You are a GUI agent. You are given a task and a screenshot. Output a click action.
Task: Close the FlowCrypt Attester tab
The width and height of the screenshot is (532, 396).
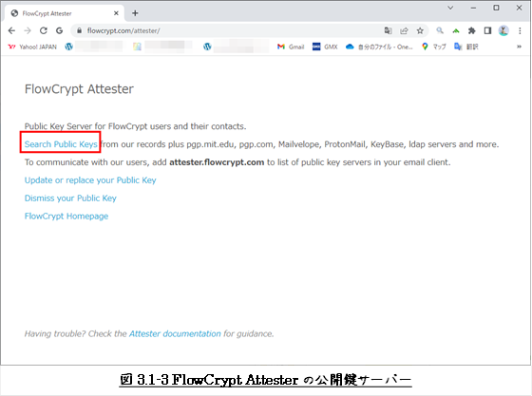(116, 13)
